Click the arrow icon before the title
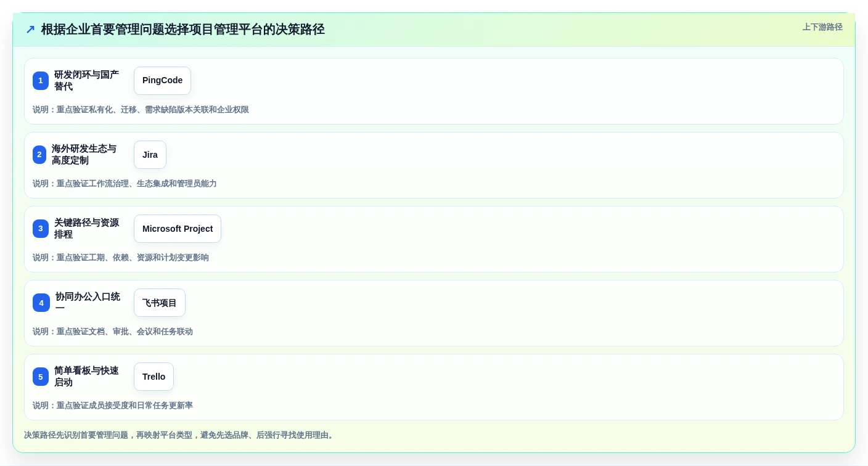 click(30, 30)
